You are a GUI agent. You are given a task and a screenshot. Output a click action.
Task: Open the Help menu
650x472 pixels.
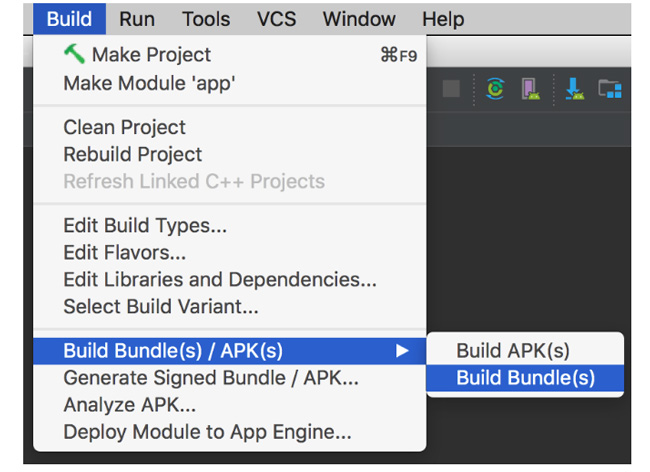click(443, 19)
